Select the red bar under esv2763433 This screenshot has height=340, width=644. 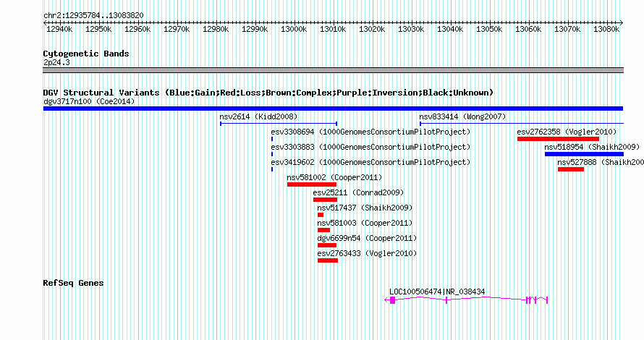point(328,260)
